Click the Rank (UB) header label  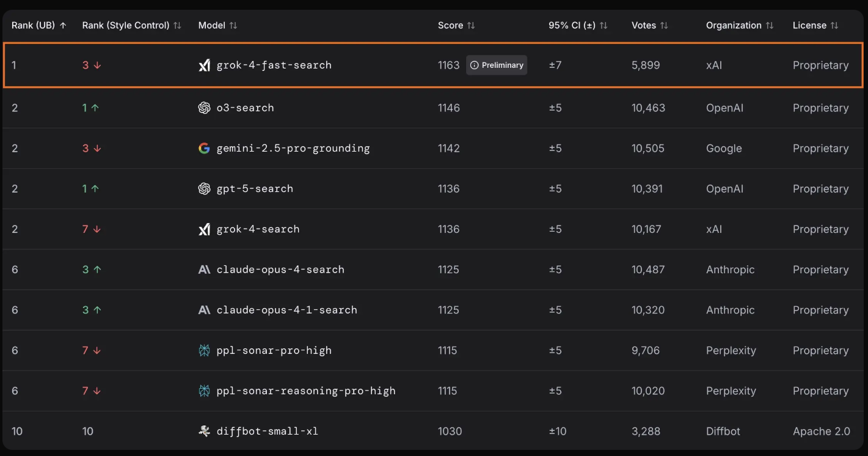(34, 26)
